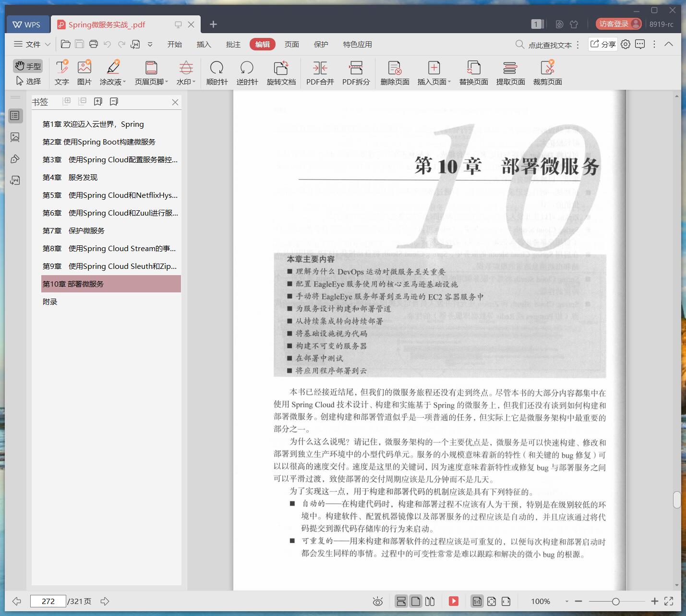Image resolution: width=686 pixels, height=616 pixels.
Task: Toggle fit page view
Action: (x=492, y=601)
